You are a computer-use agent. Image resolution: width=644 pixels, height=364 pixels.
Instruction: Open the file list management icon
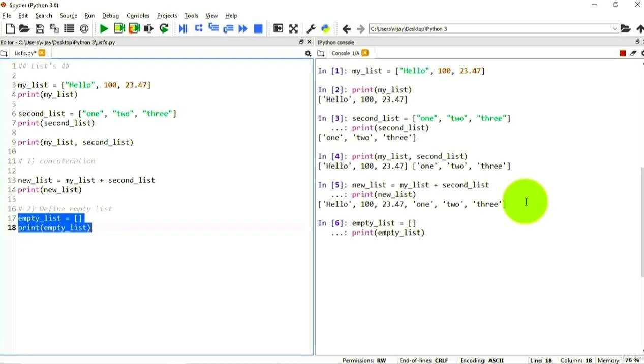[69, 29]
